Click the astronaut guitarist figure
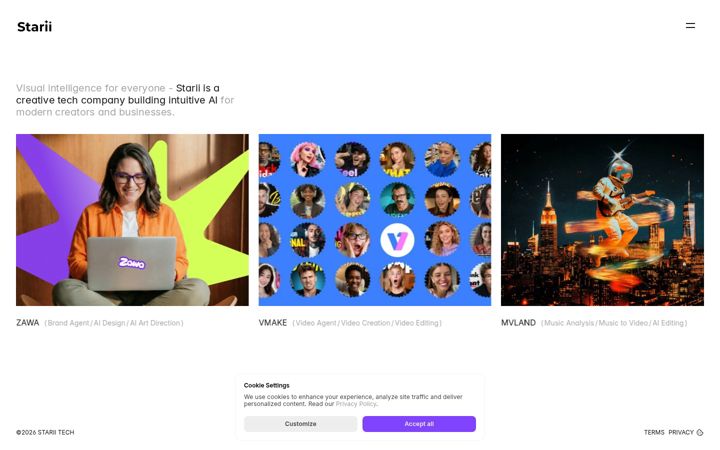The image size is (720, 450). 619,207
